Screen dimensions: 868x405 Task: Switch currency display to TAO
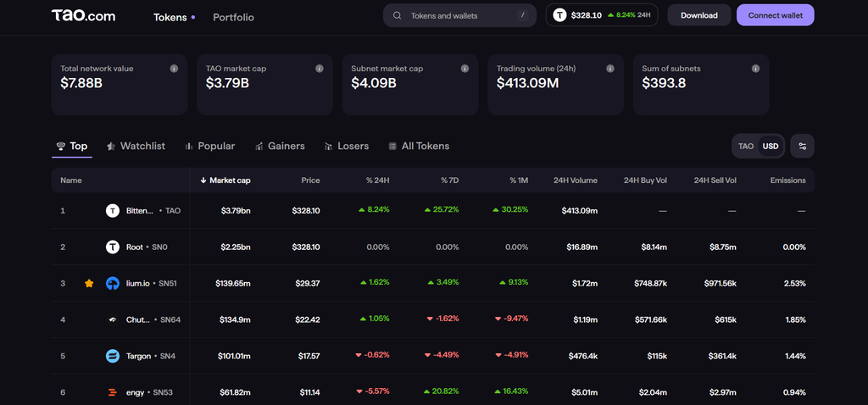[x=746, y=146]
